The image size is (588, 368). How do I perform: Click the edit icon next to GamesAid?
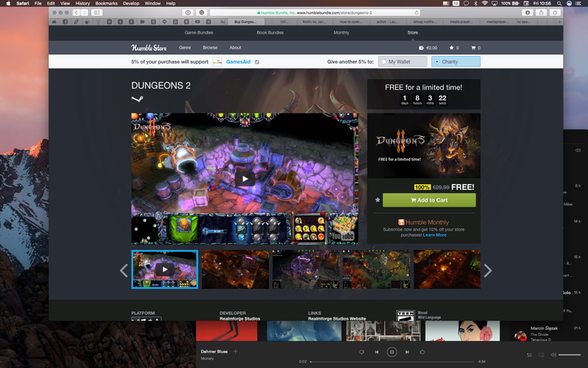pyautogui.click(x=257, y=62)
